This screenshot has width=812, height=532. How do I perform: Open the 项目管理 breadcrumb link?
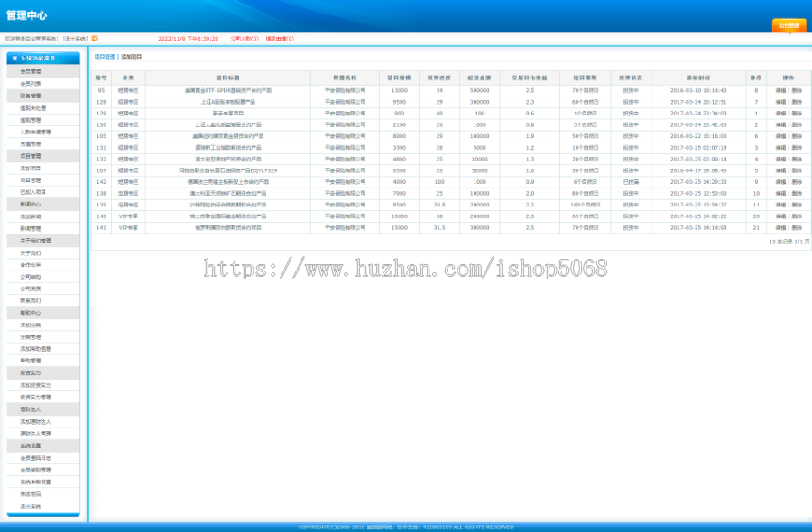coord(105,57)
